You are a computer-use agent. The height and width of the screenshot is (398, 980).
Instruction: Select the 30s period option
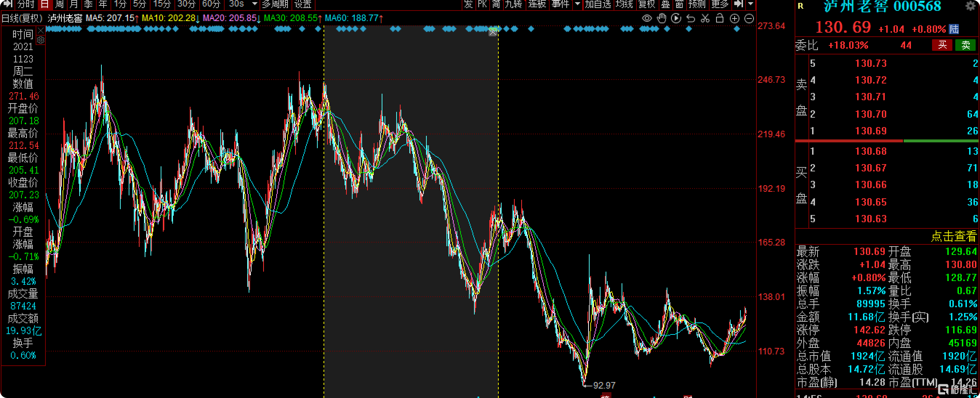click(x=236, y=4)
